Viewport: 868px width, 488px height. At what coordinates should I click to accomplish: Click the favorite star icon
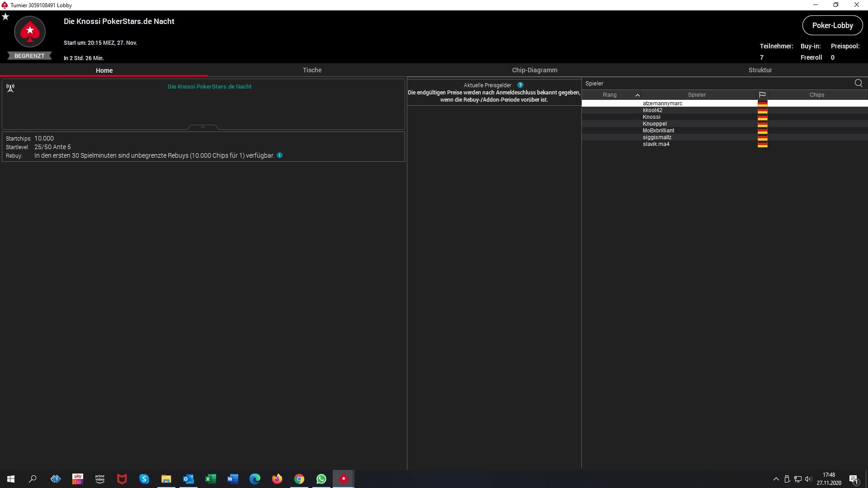coord(5,17)
